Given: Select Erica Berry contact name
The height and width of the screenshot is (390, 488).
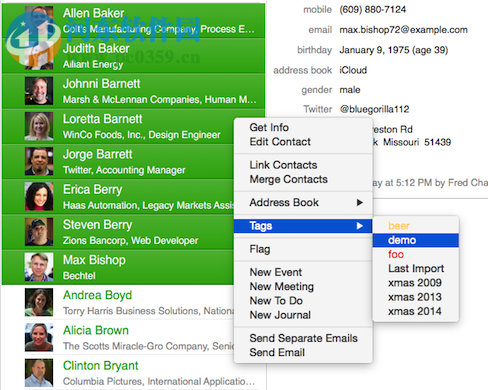Looking at the screenshot, I should click(92, 190).
